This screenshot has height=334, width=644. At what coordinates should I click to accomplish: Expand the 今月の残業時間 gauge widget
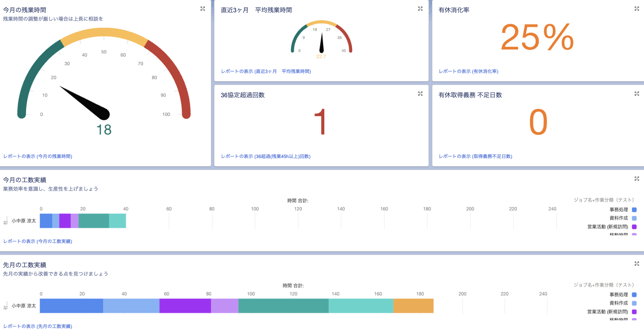pyautogui.click(x=203, y=9)
